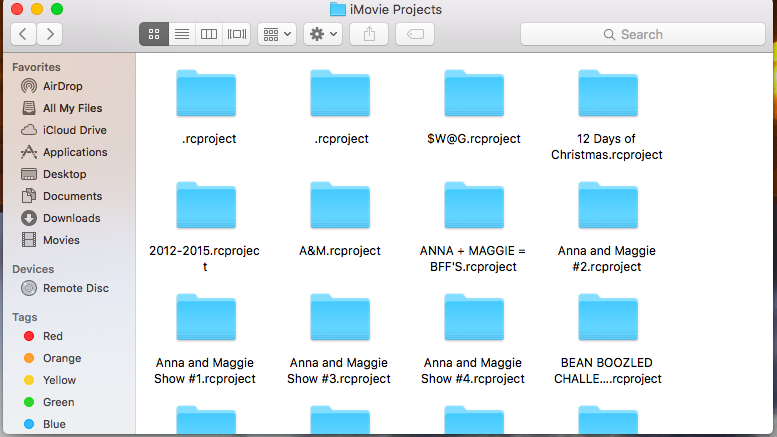Click into the Search field
Viewport: 777px width, 437px height.
643,34
